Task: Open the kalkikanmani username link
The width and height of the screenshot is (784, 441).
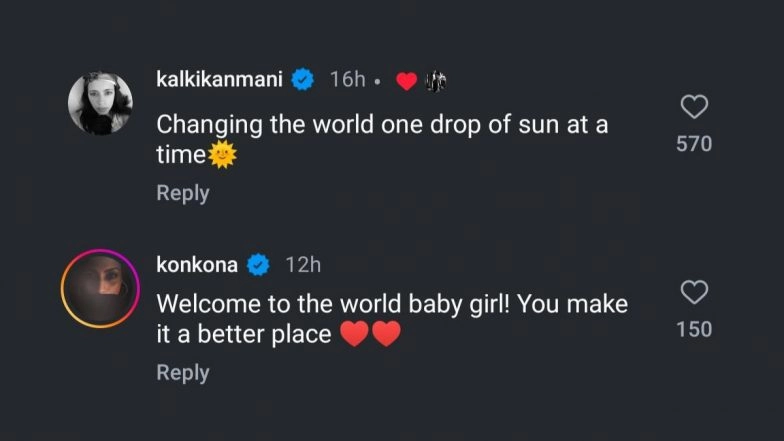Action: 220,80
